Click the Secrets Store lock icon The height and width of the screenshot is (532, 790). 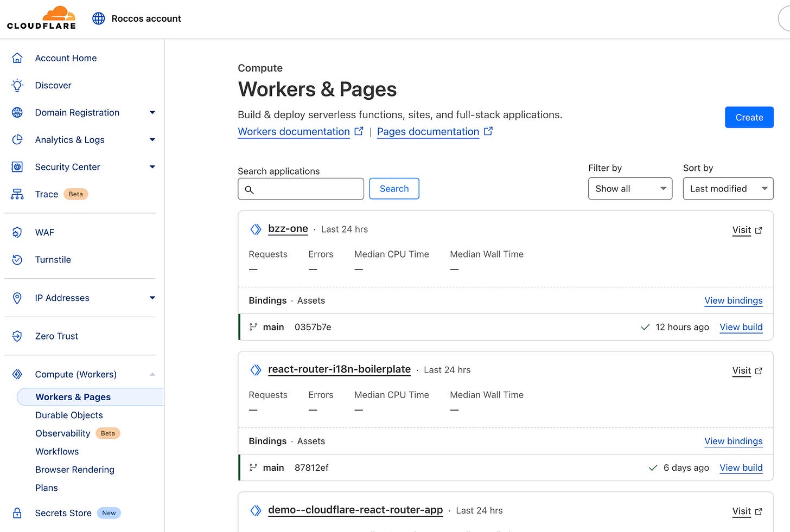tap(17, 513)
